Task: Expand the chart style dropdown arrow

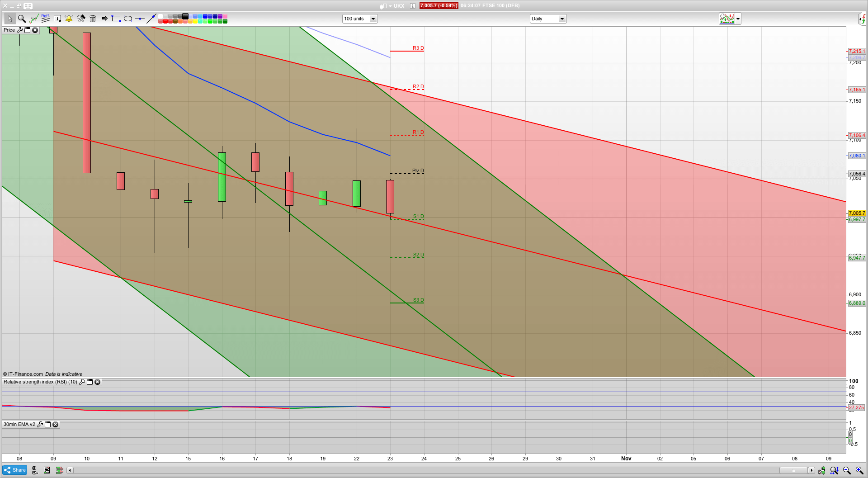Action: pos(737,19)
